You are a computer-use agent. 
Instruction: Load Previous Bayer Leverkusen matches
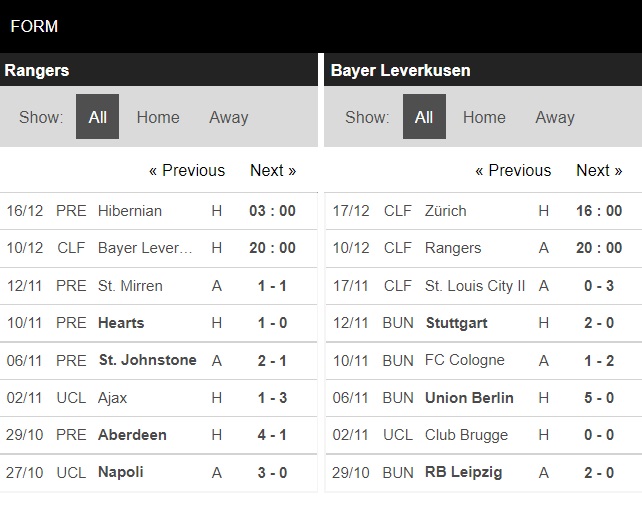[x=513, y=170]
